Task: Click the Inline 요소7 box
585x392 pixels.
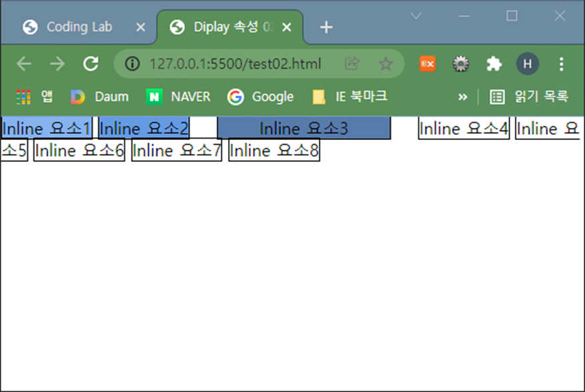Action: (x=177, y=151)
